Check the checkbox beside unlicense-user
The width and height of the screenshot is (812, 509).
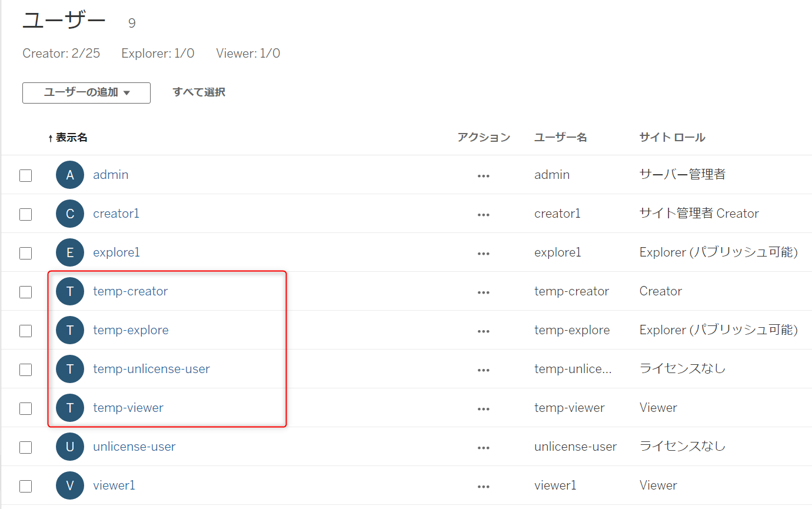(25, 447)
